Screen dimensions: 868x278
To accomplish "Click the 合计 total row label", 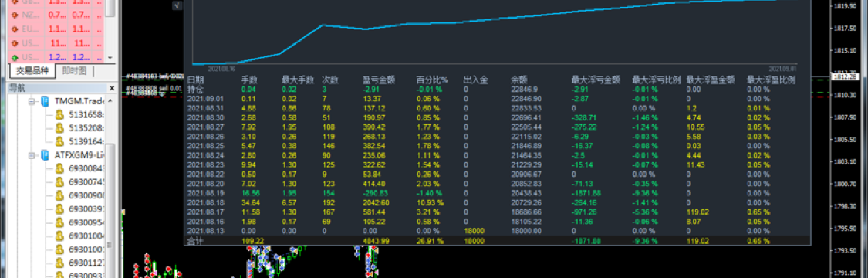I will [195, 241].
